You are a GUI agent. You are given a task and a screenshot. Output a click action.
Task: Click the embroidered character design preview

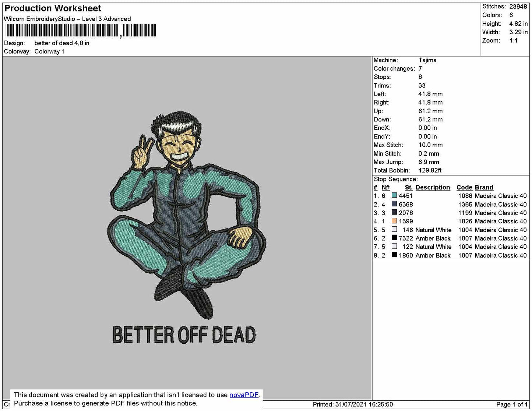[x=187, y=215]
